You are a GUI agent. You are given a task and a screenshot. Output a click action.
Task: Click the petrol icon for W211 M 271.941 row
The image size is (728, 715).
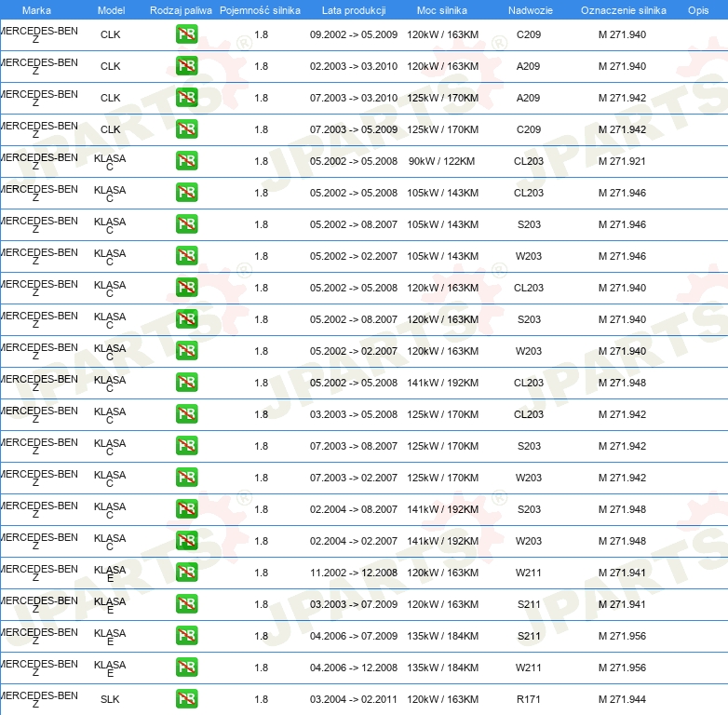point(186,573)
